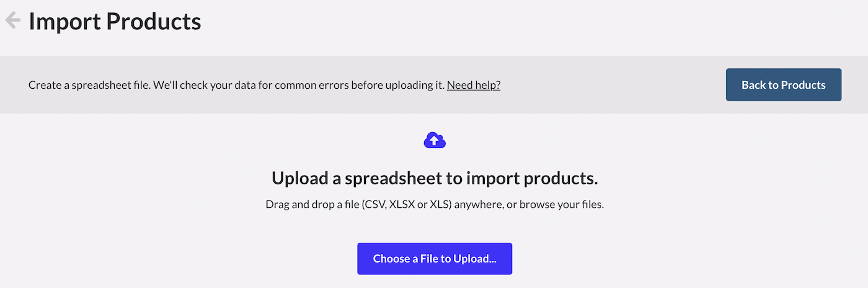This screenshot has width=868, height=288.
Task: Click the Create a spreadsheet file message
Action: pyautogui.click(x=236, y=85)
